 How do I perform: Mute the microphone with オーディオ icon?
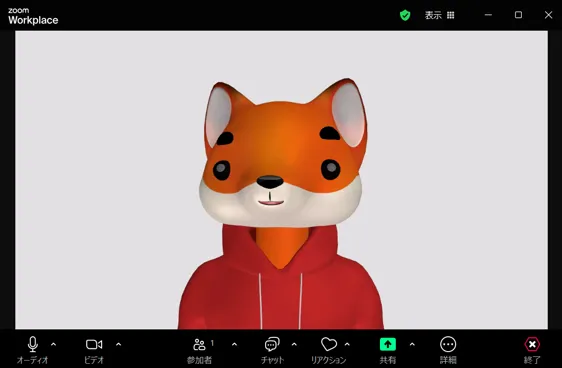coord(33,344)
